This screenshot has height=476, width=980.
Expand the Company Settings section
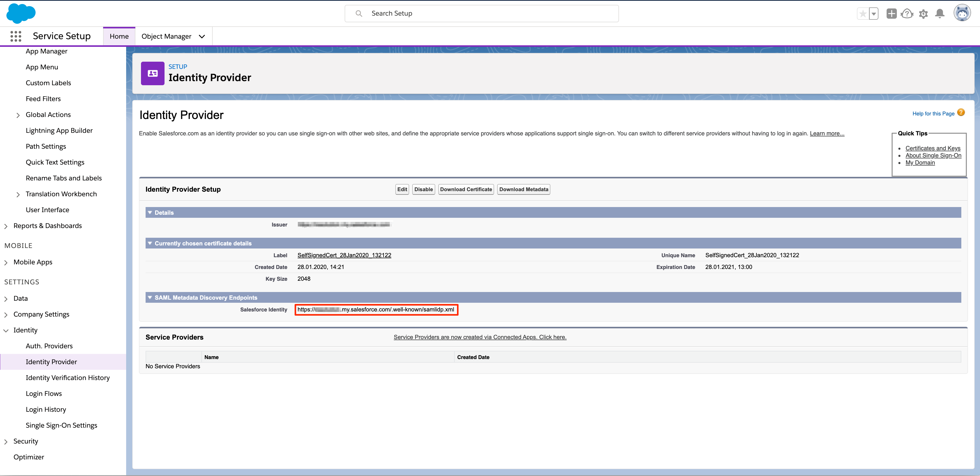[x=6, y=315]
